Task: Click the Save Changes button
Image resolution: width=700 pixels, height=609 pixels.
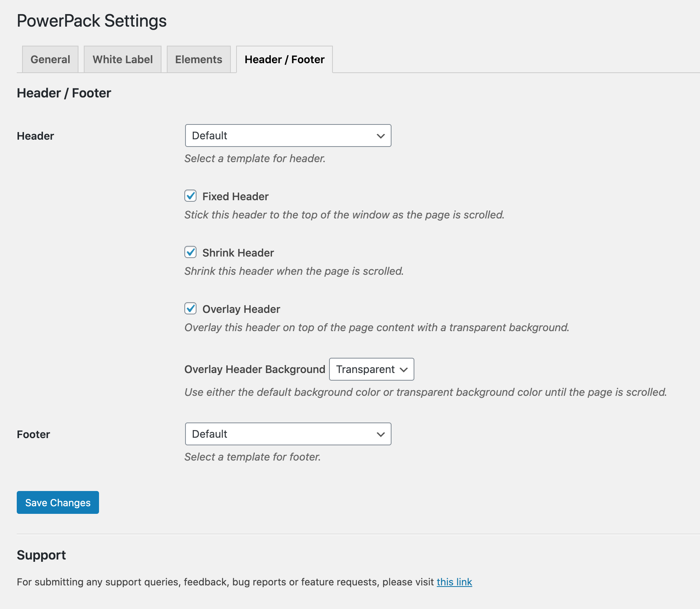Action: pos(58,502)
